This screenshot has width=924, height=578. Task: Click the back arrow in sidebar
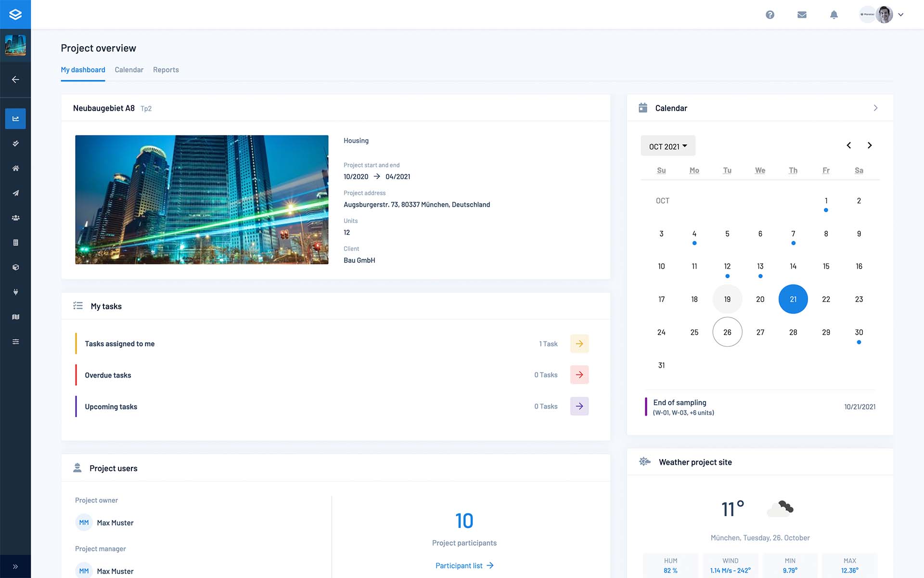[15, 79]
